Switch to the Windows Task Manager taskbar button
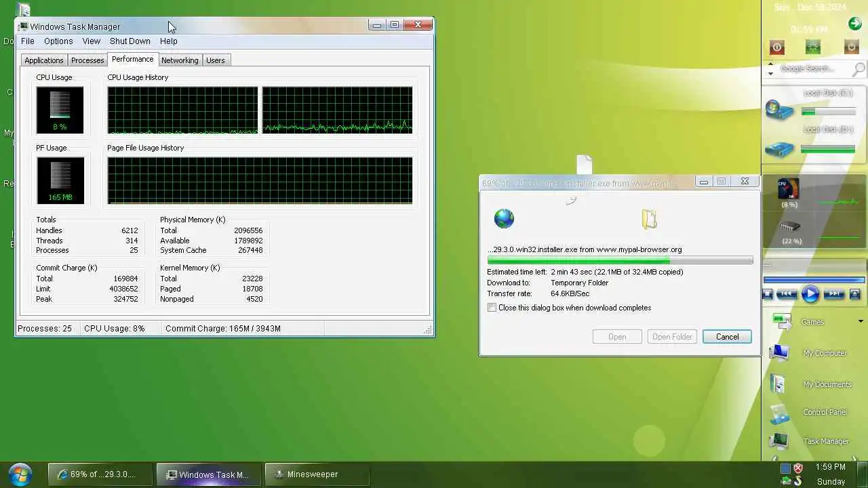 208,474
